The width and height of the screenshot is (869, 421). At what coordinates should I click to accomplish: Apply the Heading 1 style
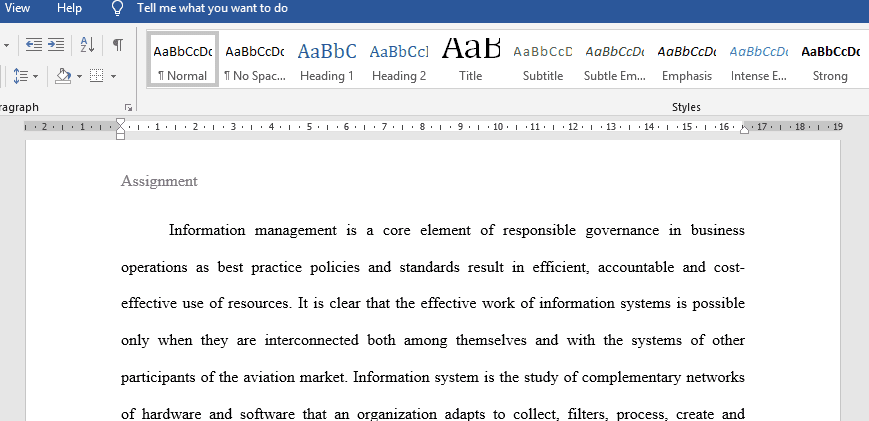click(x=326, y=59)
